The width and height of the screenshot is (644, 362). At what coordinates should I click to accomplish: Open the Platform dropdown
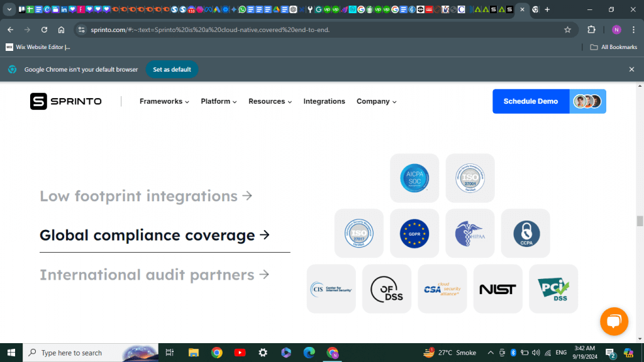(218, 101)
